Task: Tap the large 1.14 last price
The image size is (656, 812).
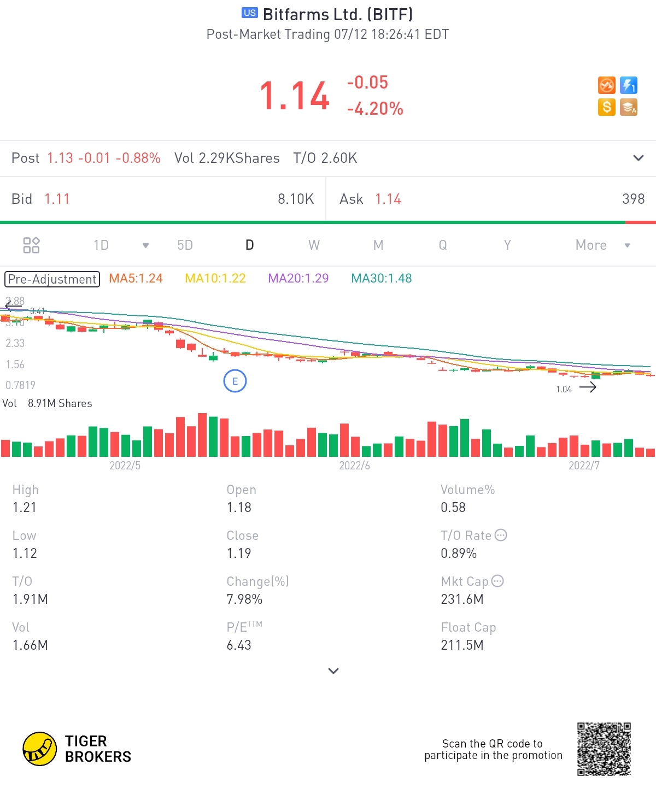Action: coord(295,96)
